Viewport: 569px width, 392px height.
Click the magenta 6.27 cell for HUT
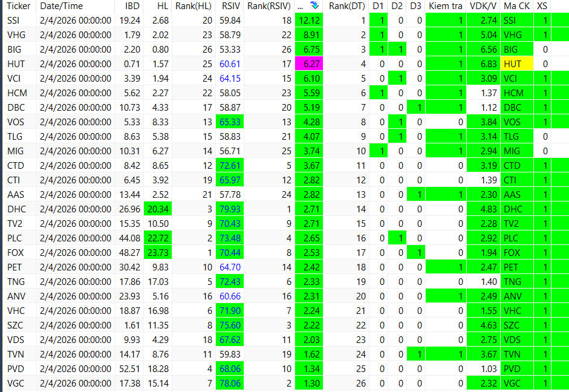click(x=309, y=64)
